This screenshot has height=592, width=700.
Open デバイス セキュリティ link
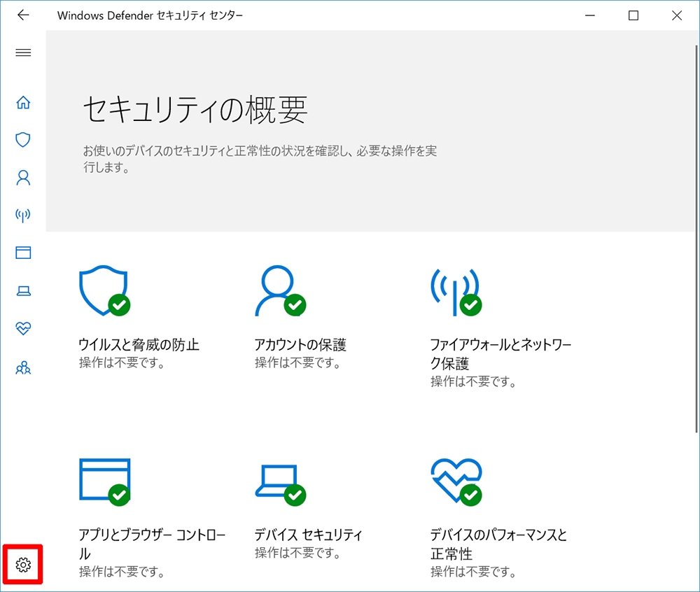[x=308, y=535]
